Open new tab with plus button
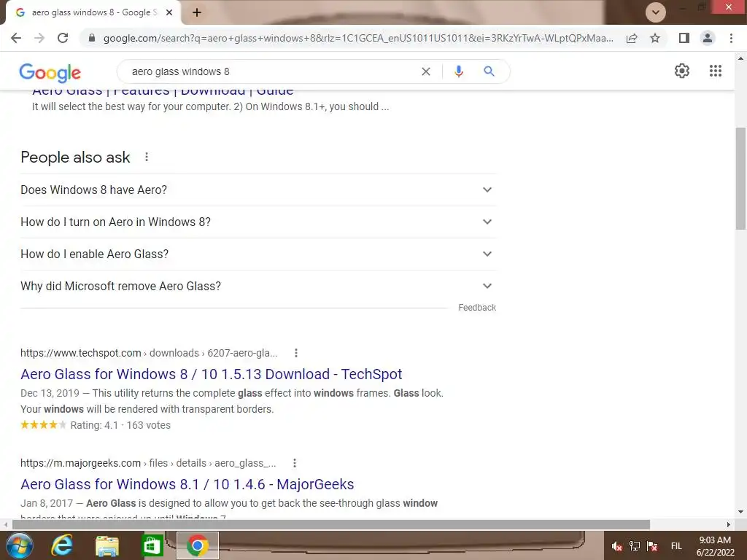747x560 pixels. [197, 12]
